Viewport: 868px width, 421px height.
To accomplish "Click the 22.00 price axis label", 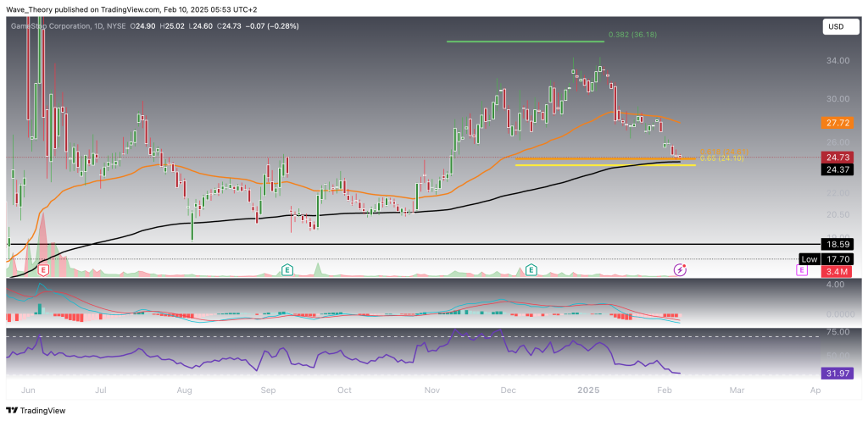I will pos(836,192).
